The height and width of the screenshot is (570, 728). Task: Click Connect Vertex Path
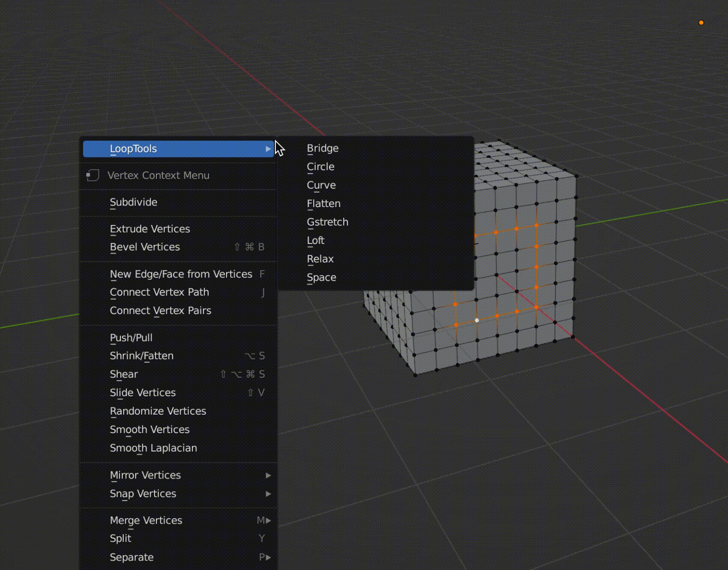tap(159, 292)
